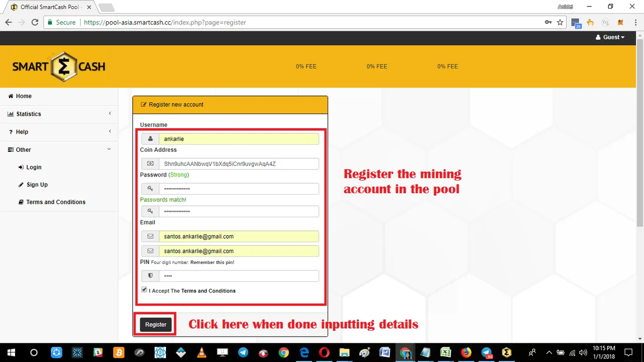Screen dimensions: 644x362
Task: Click the SmartCash logo
Action: (x=59, y=66)
